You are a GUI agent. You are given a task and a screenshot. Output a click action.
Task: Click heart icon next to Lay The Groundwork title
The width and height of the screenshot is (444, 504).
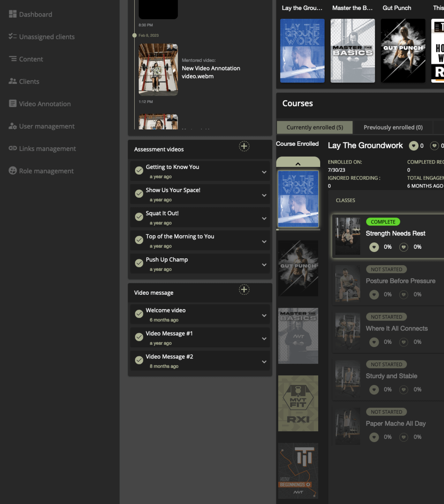[414, 146]
